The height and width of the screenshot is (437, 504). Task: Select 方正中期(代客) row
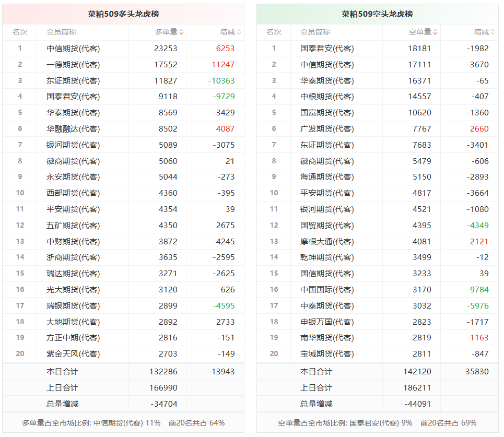(x=123, y=338)
